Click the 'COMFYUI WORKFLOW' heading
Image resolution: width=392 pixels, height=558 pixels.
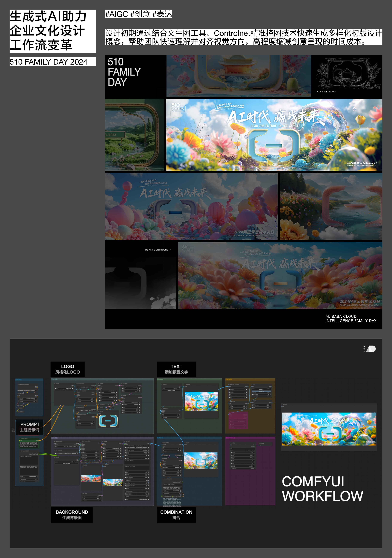pos(323,489)
